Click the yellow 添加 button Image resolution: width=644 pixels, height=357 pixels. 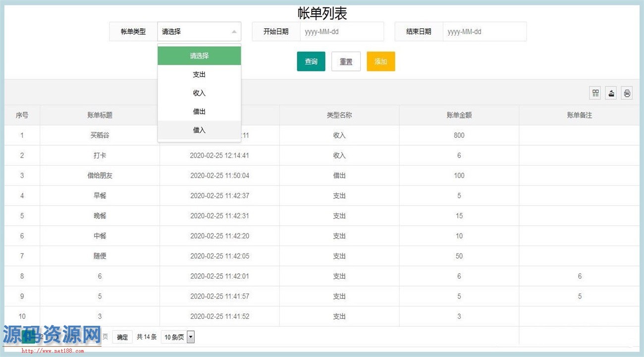coord(381,61)
